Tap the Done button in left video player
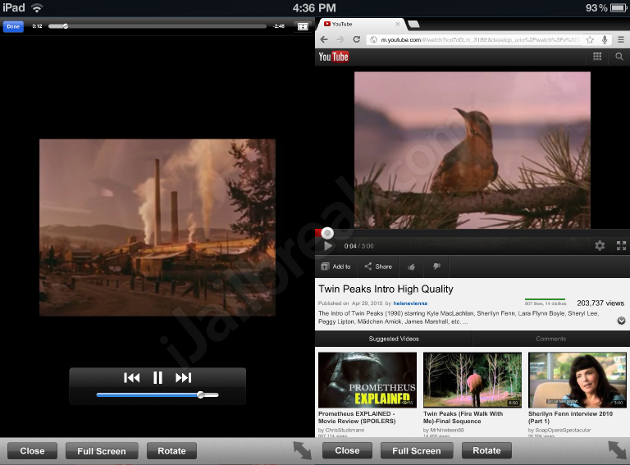 coord(13,27)
